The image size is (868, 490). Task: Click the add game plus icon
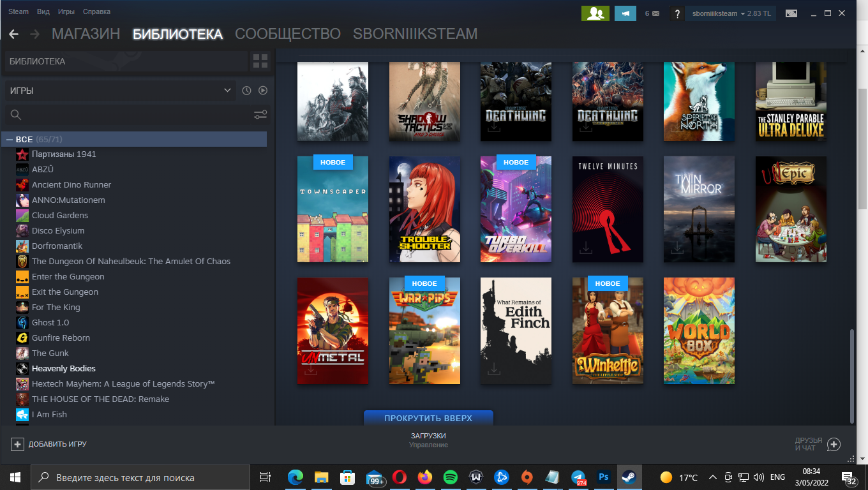17,444
